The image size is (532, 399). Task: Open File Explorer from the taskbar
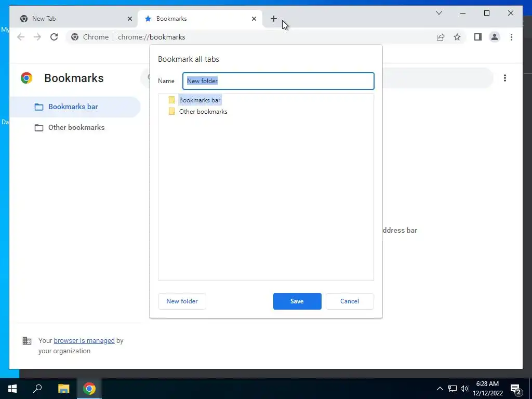(x=63, y=389)
